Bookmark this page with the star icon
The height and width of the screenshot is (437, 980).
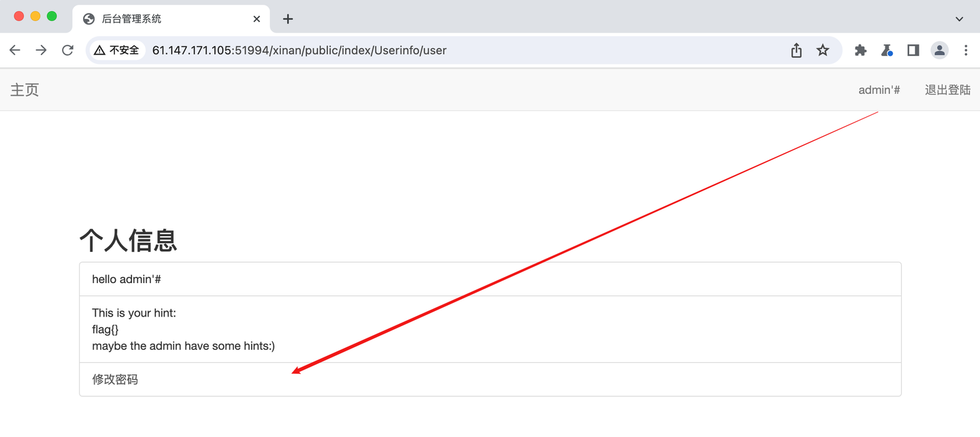click(x=823, y=50)
